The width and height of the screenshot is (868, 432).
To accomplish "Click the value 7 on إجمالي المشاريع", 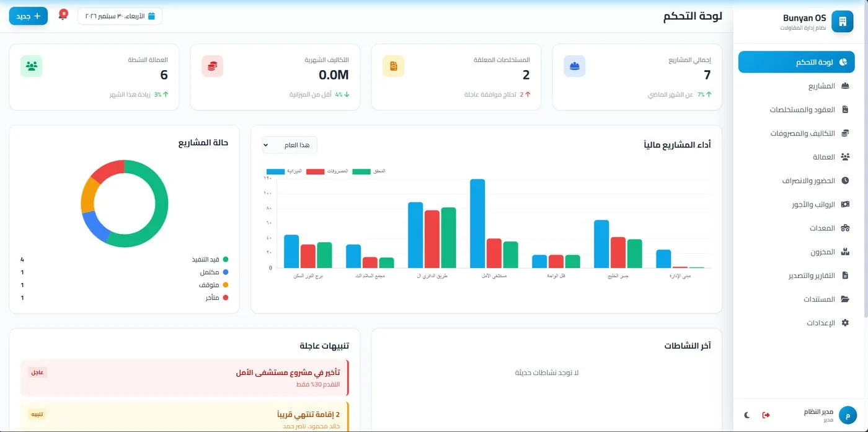I will 707,75.
